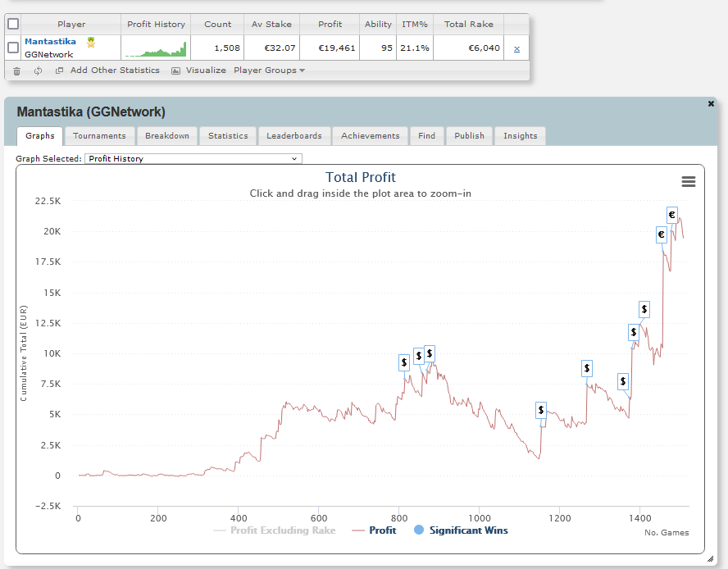This screenshot has width=728, height=569.
Task: Check the Mantastika row checkbox
Action: 13,48
